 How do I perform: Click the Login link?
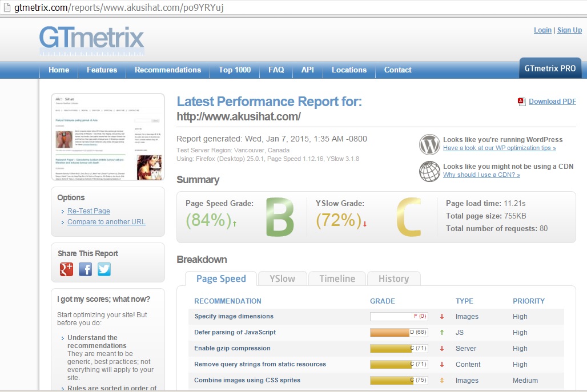pyautogui.click(x=542, y=30)
